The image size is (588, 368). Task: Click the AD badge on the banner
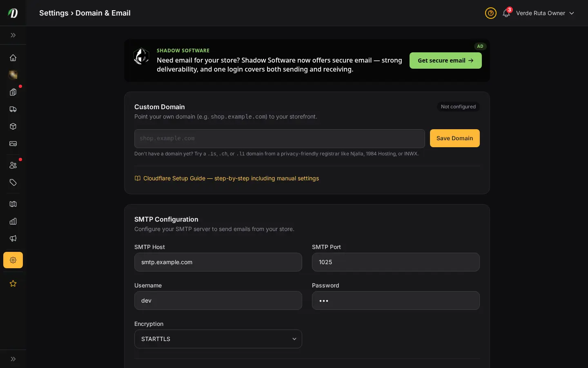click(480, 46)
